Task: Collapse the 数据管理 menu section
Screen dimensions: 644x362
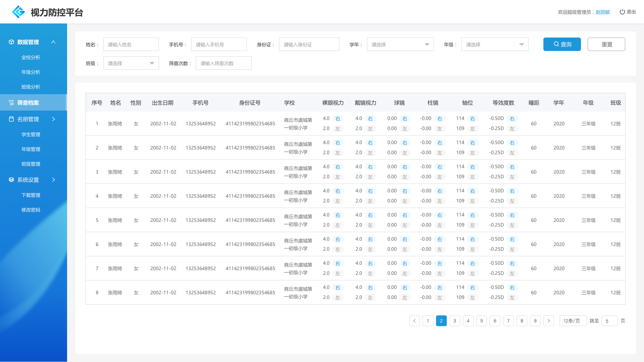Action: pos(53,42)
